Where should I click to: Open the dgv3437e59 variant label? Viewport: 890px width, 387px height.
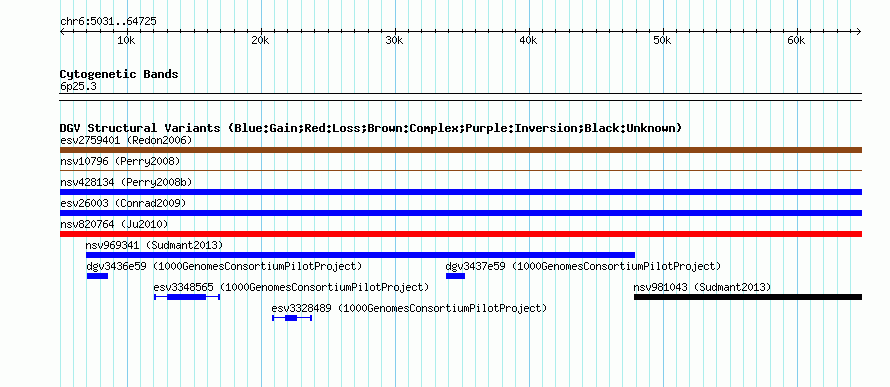pos(583,266)
